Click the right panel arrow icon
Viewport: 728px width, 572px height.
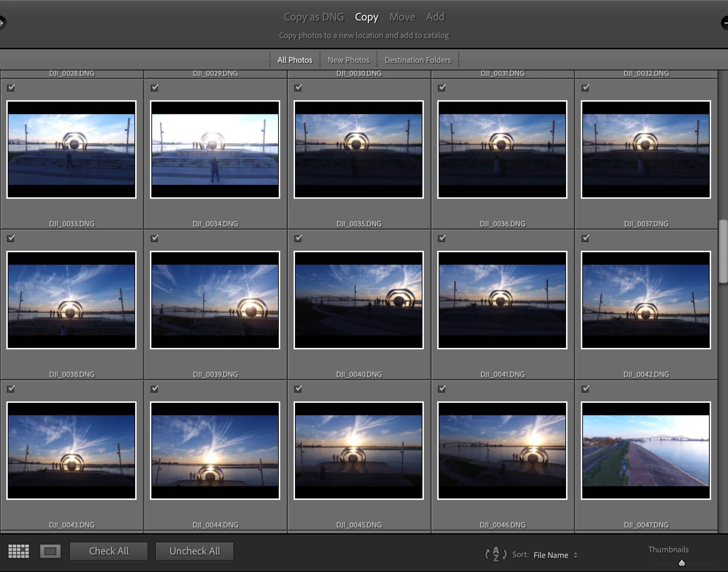tap(725, 23)
